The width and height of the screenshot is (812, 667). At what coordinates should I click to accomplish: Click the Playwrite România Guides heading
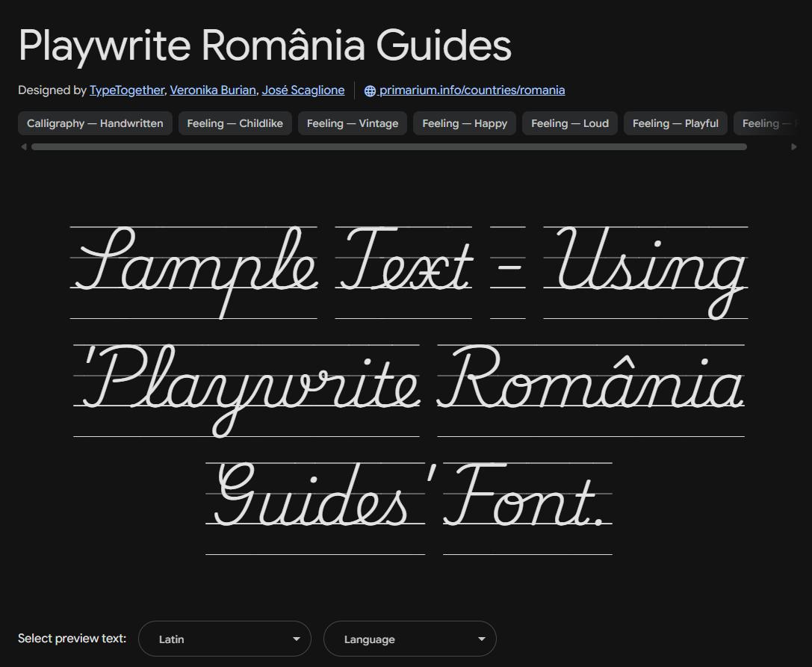(x=264, y=45)
